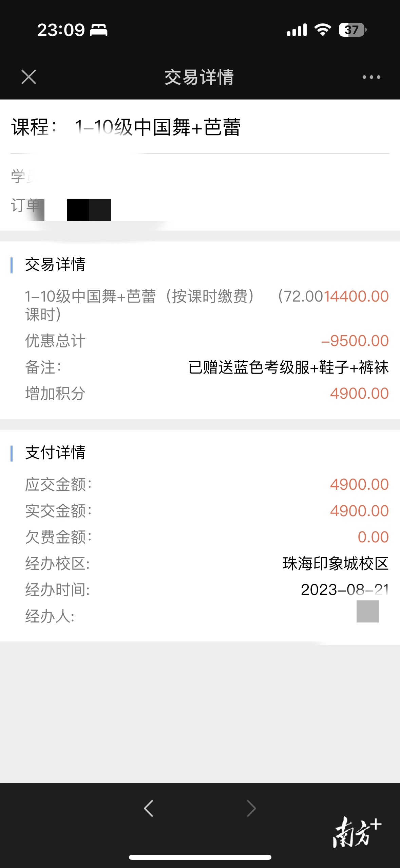
Task: Tap the campus name 珠海印象城校区
Action: click(336, 563)
